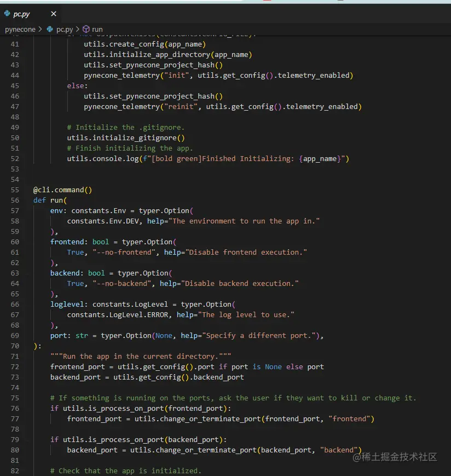
Task: Click line number 76 in gutter
Action: (x=15, y=409)
